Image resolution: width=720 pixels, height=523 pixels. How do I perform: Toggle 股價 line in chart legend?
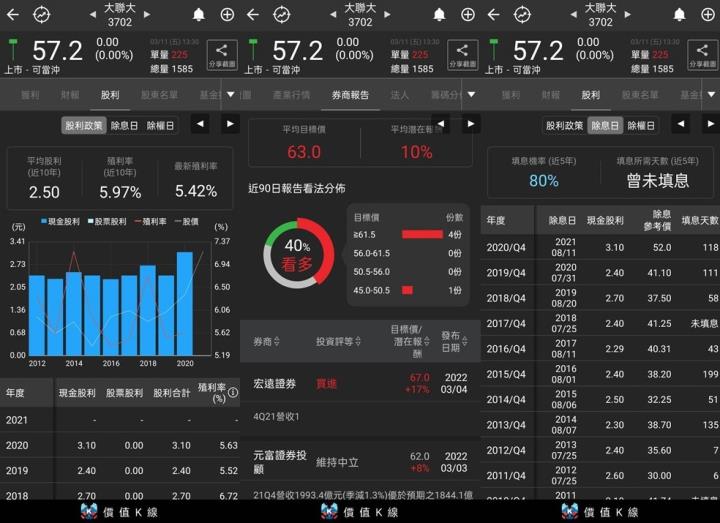point(187,221)
